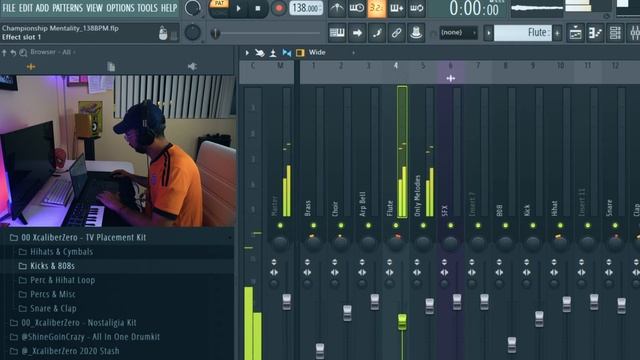The width and height of the screenshot is (640, 360).
Task: Click the Hihat track pan knob
Action: 560,243
